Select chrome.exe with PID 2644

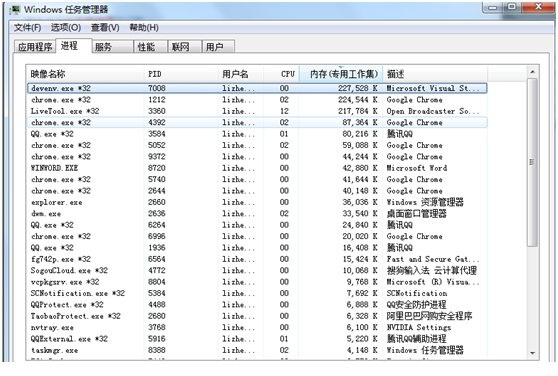point(257,191)
